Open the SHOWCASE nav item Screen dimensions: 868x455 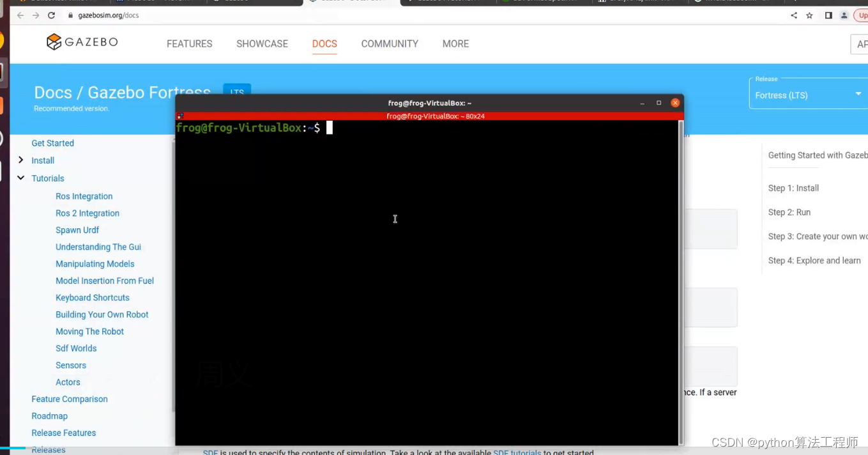point(262,43)
